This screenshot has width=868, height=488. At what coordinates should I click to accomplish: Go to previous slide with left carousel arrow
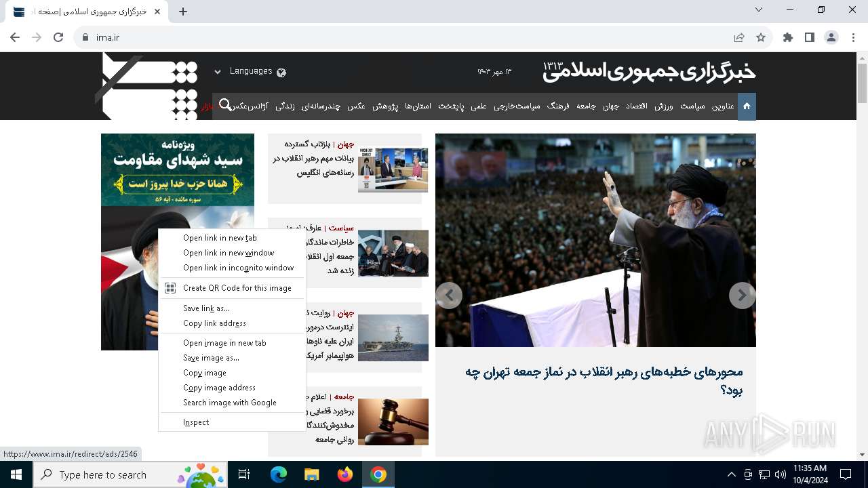(x=449, y=296)
